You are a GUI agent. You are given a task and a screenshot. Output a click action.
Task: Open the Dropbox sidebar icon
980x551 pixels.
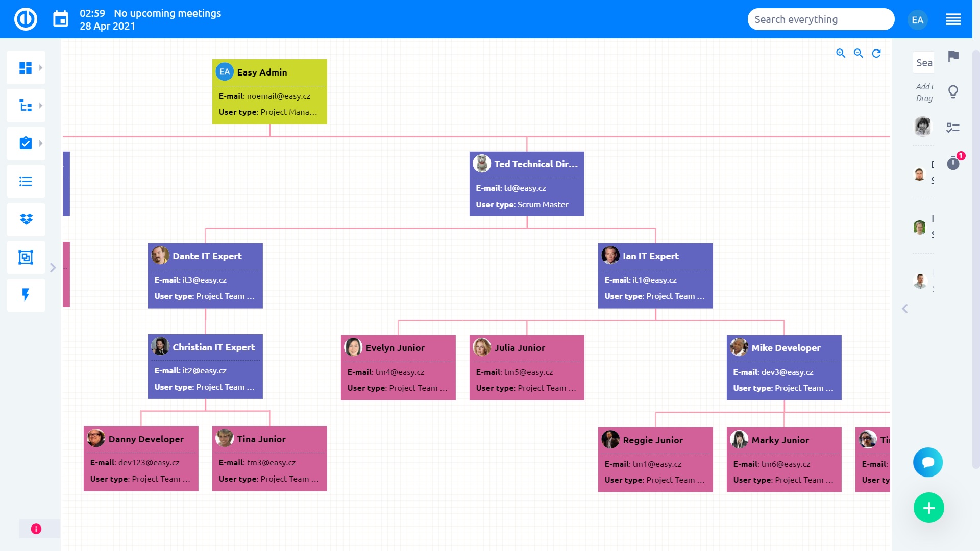(26, 219)
